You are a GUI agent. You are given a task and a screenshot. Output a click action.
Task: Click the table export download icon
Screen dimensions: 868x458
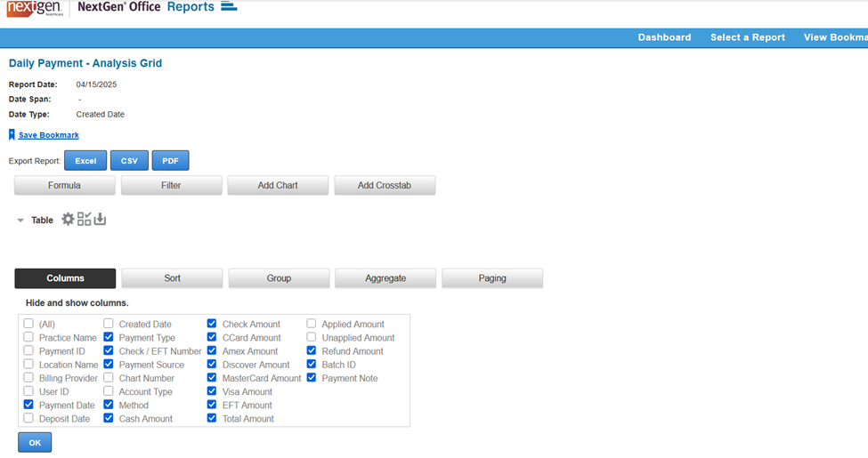[x=100, y=219]
